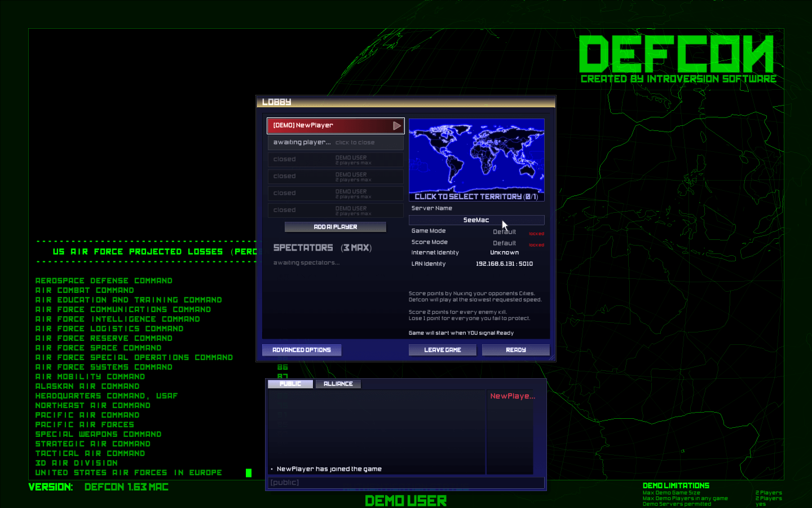This screenshot has width=812, height=508.
Task: Click 'HEADQUARTERS COMMAND, USAF' line
Action: point(107,396)
